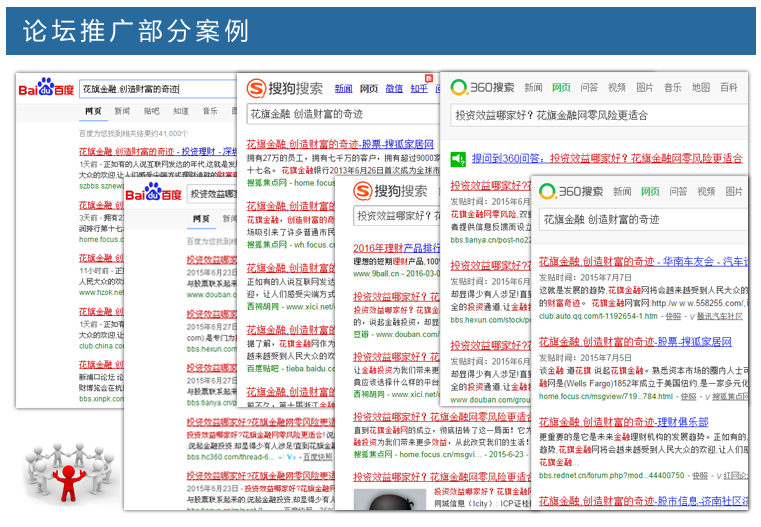Select 问答 in the front 360搜索 window
761x527 pixels.
678,192
